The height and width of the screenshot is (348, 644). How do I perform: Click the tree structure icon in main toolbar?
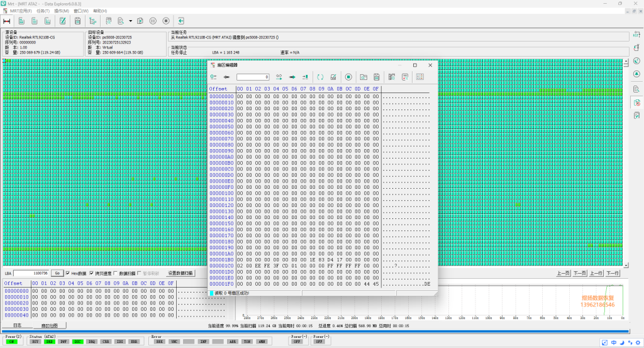93,21
